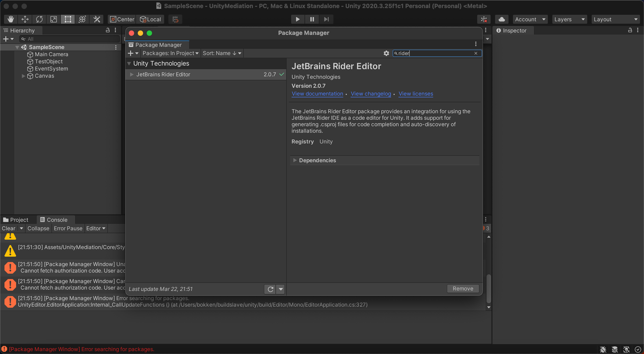
Task: Open Inspector panel more options menu
Action: pyautogui.click(x=638, y=30)
